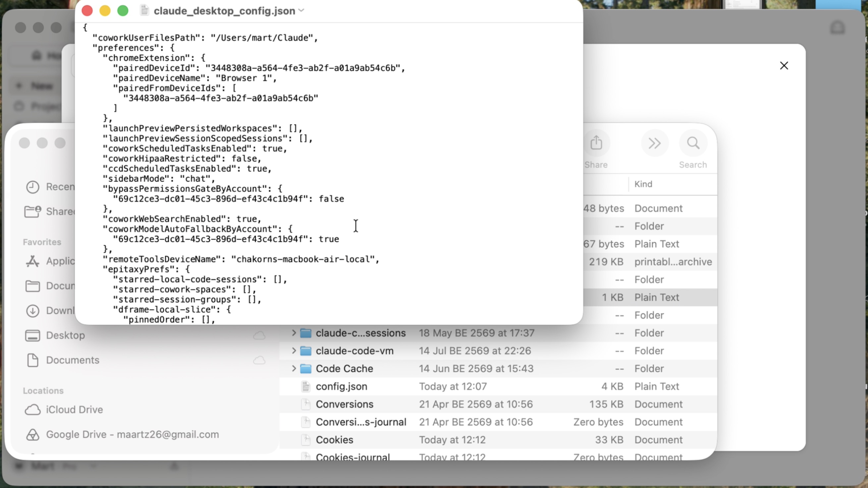
Task: Click the "sidebarMode": "chat" line
Action: point(159,179)
